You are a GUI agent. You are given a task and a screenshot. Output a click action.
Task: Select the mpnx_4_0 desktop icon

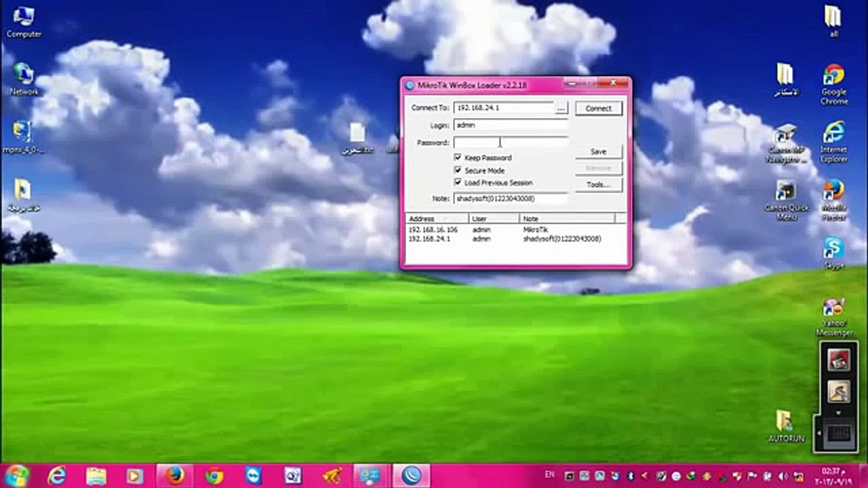(x=22, y=137)
